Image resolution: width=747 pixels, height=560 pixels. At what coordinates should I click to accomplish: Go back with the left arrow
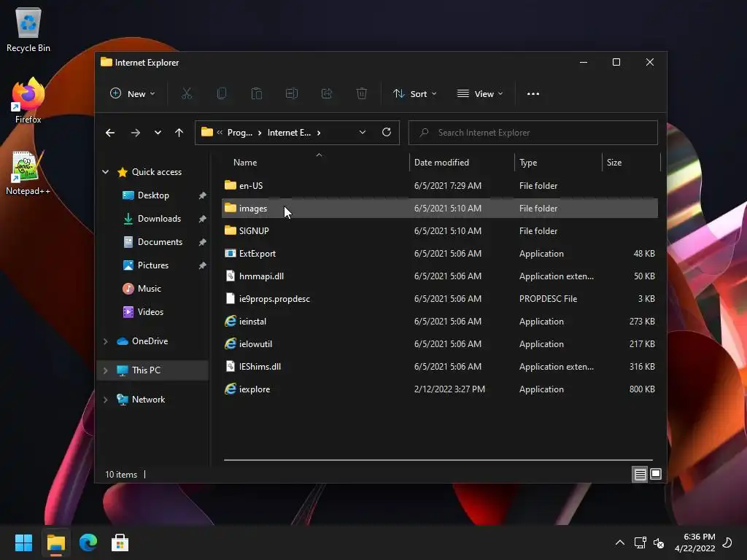click(110, 133)
